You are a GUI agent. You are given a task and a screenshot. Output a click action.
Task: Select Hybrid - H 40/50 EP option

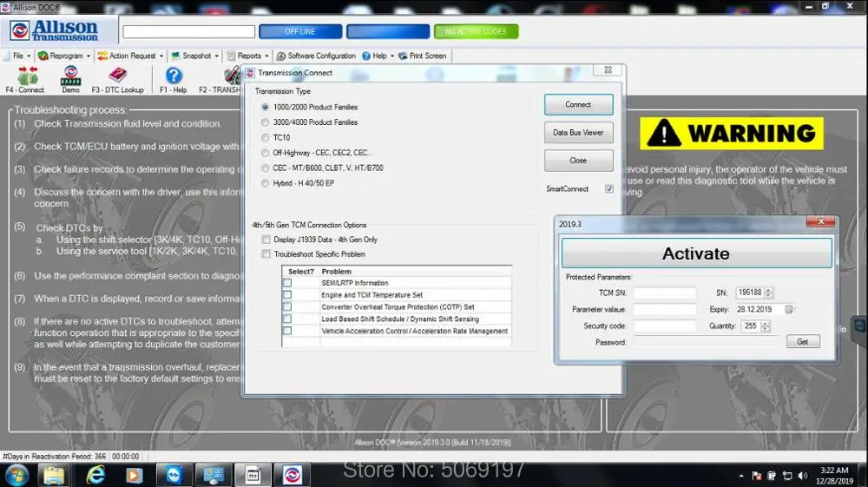[x=265, y=183]
